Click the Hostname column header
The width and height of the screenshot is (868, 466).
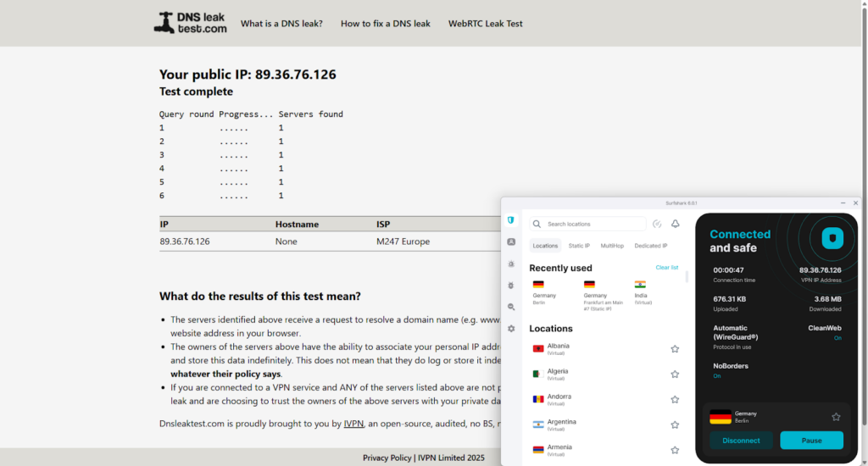297,225
